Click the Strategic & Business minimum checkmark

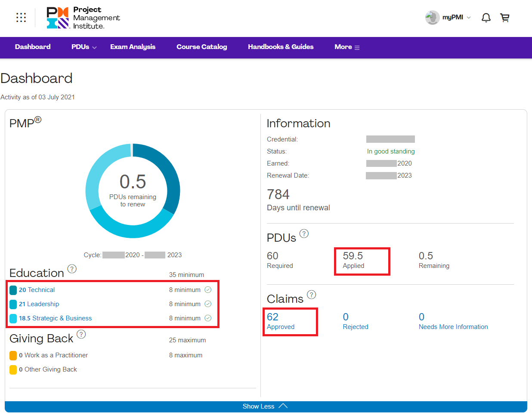208,318
